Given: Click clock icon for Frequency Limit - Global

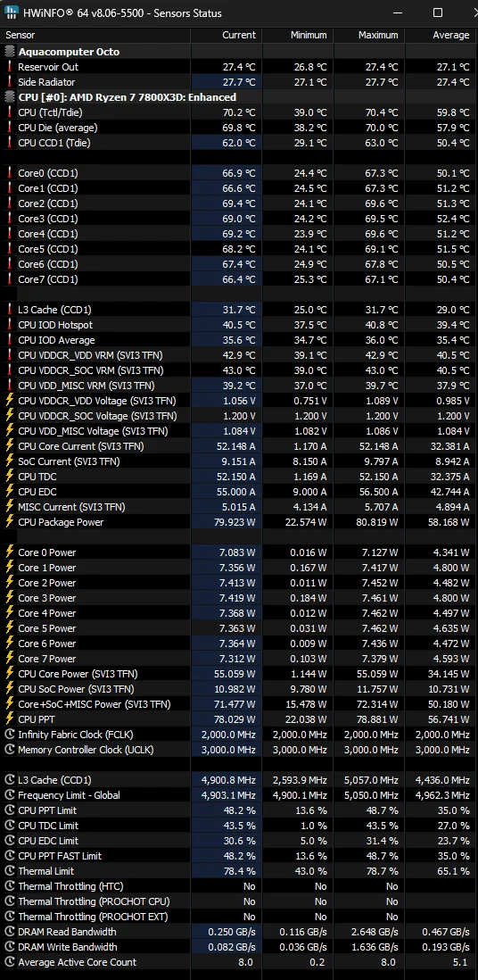Looking at the screenshot, I should (x=10, y=795).
